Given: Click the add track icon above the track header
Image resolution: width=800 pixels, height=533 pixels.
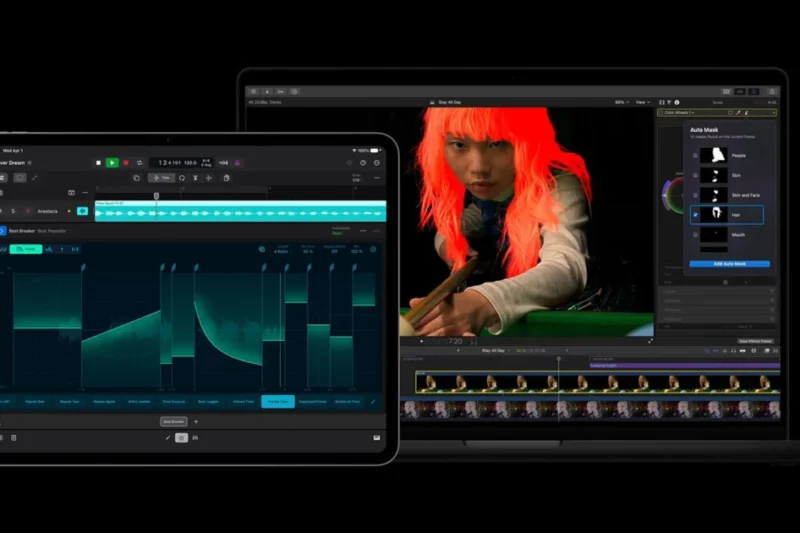Looking at the screenshot, I should [71, 193].
